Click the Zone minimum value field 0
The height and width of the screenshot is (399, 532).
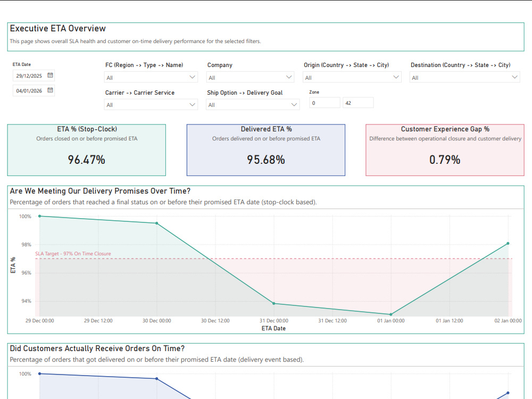pos(325,103)
